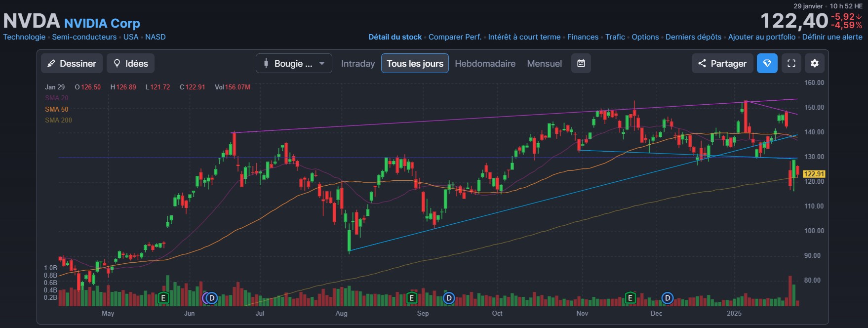
Task: Open chart settings gear icon
Action: coord(815,63)
